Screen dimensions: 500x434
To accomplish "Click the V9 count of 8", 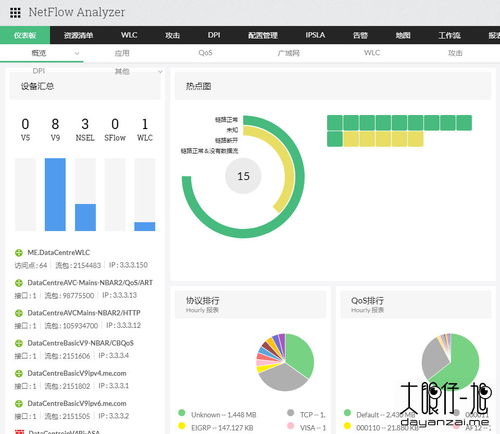I will pos(55,124).
